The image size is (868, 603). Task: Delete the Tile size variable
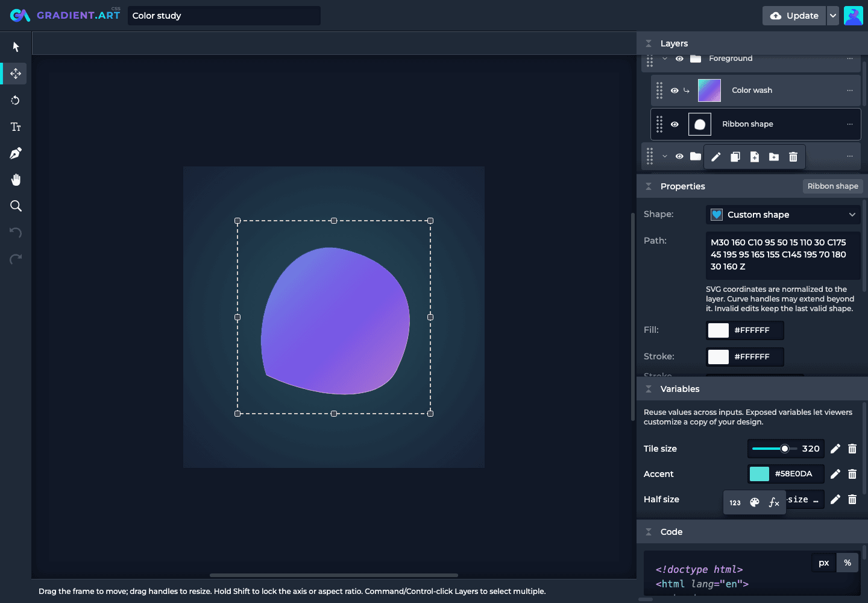tap(852, 449)
